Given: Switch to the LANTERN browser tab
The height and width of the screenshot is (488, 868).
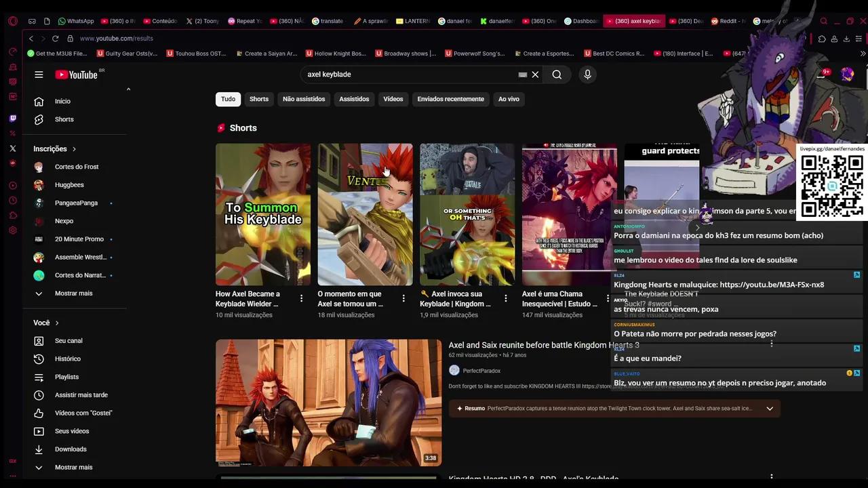Looking at the screenshot, I should 412,21.
